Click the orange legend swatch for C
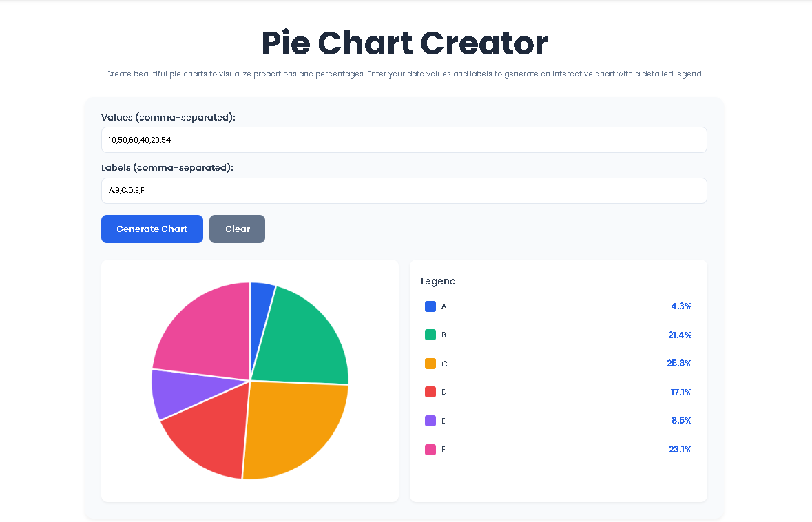 tap(430, 363)
